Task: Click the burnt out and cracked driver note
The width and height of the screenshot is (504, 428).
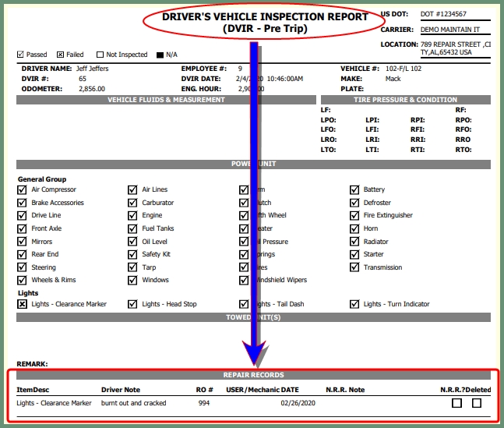Action: (135, 403)
